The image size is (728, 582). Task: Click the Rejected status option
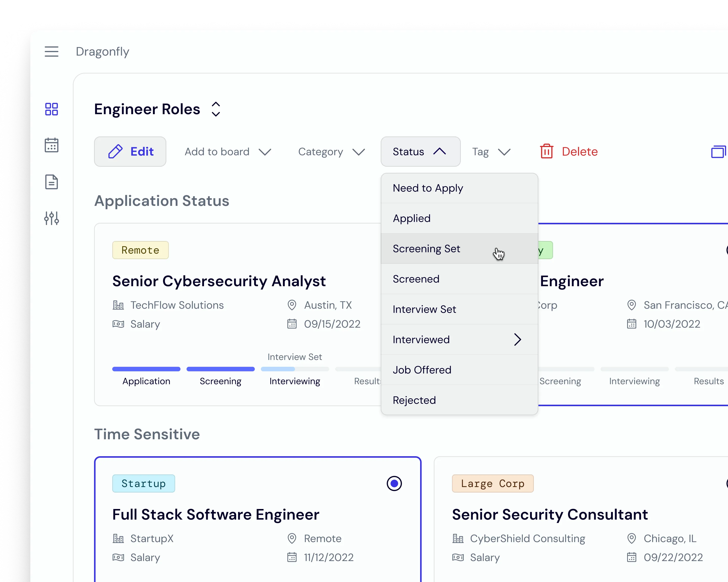414,400
